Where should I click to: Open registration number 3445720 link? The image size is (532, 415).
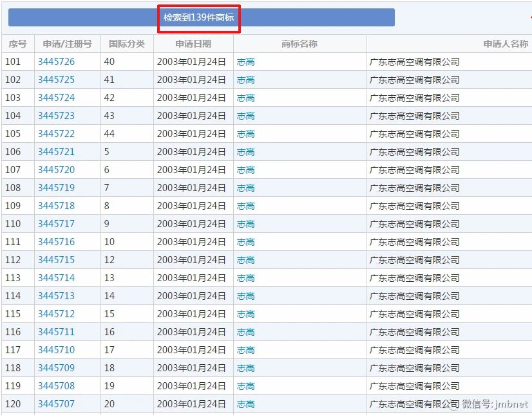[x=56, y=169]
